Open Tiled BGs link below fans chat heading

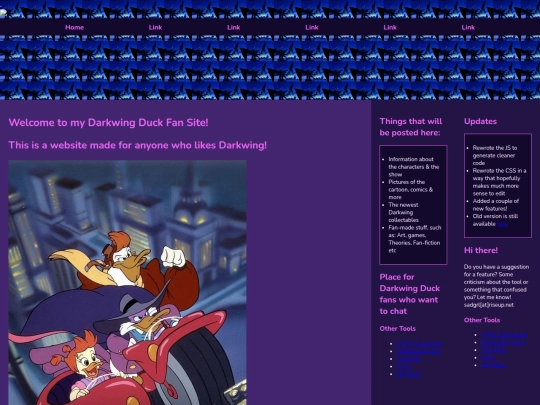tap(409, 359)
